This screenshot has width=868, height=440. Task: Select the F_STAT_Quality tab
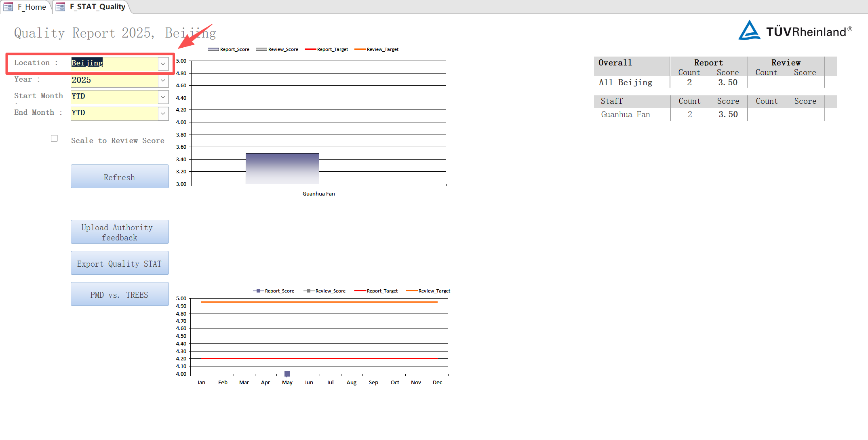[97, 7]
